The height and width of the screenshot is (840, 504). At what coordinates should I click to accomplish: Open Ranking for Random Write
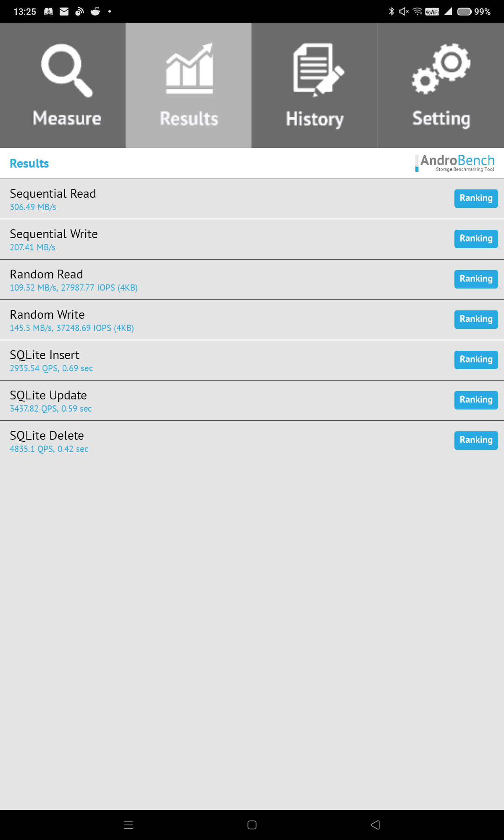click(476, 319)
